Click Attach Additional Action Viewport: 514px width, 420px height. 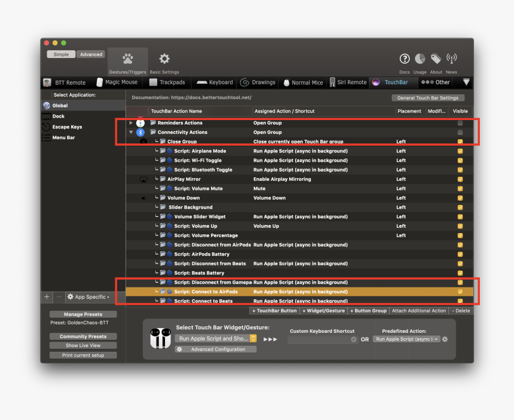point(419,311)
